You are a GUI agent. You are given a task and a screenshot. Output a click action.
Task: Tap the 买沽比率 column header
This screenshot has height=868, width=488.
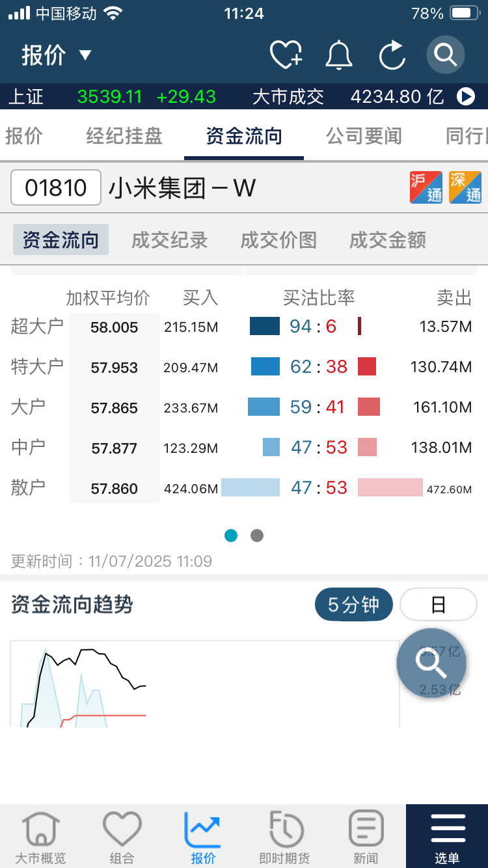point(319,297)
